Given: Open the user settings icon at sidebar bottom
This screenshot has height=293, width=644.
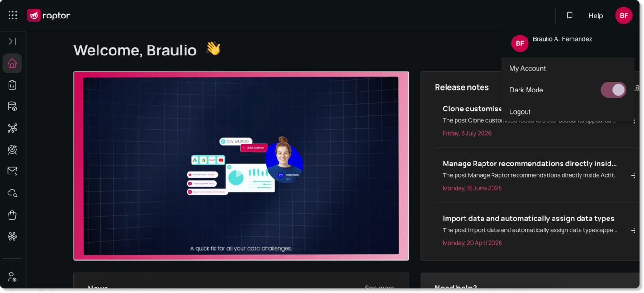Looking at the screenshot, I should 12,276.
